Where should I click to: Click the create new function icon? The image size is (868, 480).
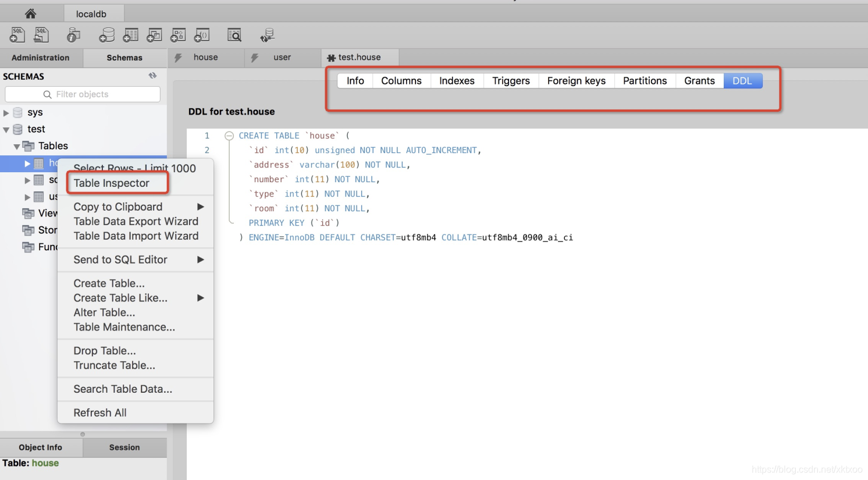[x=202, y=35]
